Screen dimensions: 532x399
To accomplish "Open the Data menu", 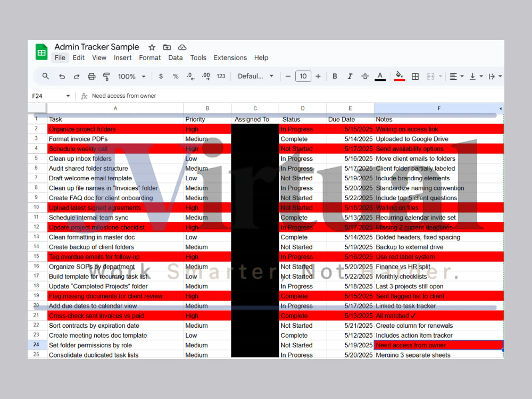I will tap(176, 57).
